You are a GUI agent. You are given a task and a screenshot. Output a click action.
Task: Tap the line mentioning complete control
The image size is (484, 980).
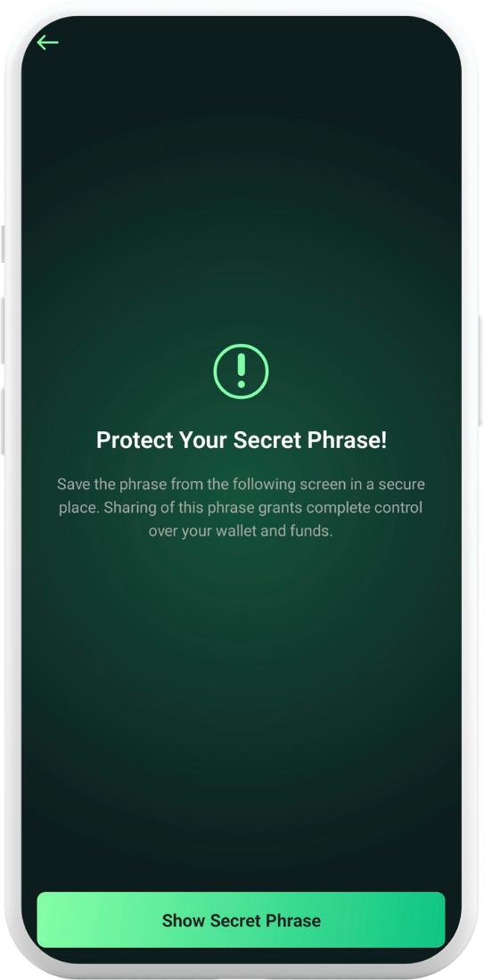point(241,508)
